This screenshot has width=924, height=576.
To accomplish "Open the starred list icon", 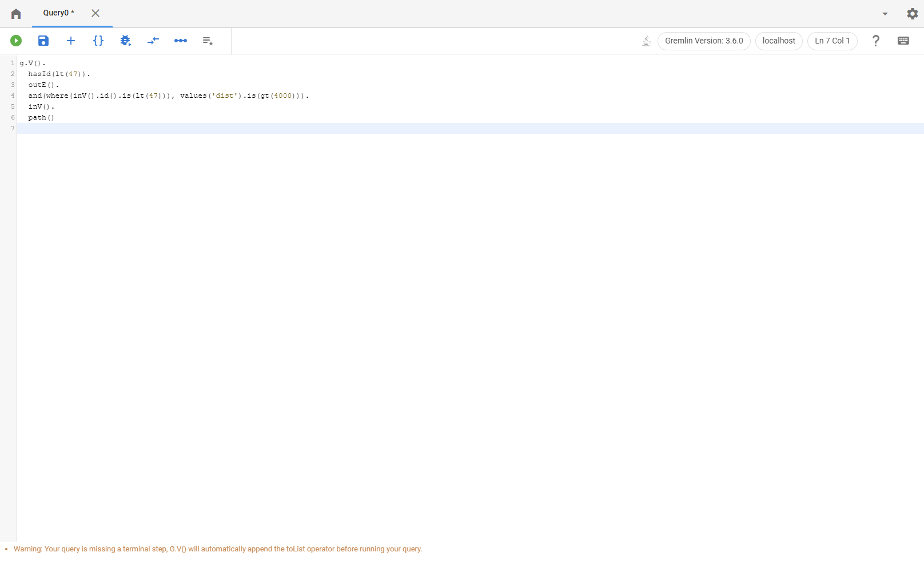I will pos(208,41).
